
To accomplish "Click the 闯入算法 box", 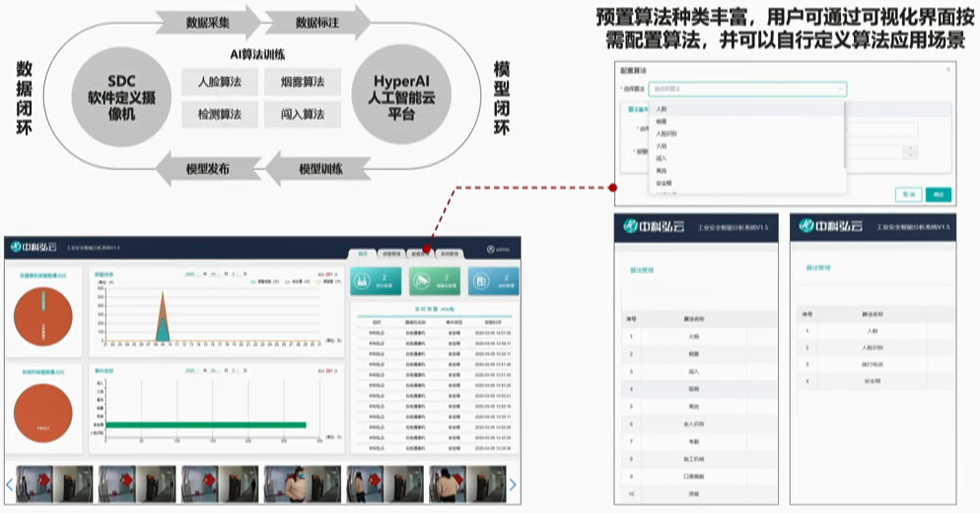I will [x=303, y=114].
